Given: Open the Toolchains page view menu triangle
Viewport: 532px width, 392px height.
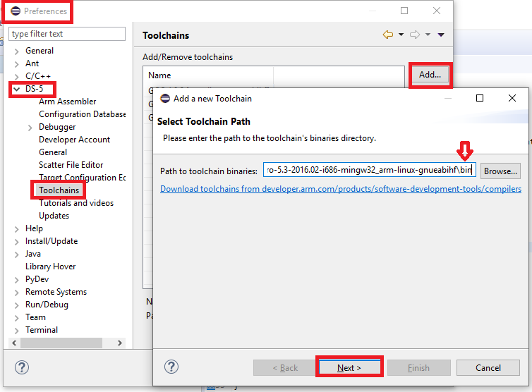Looking at the screenshot, I should 441,35.
